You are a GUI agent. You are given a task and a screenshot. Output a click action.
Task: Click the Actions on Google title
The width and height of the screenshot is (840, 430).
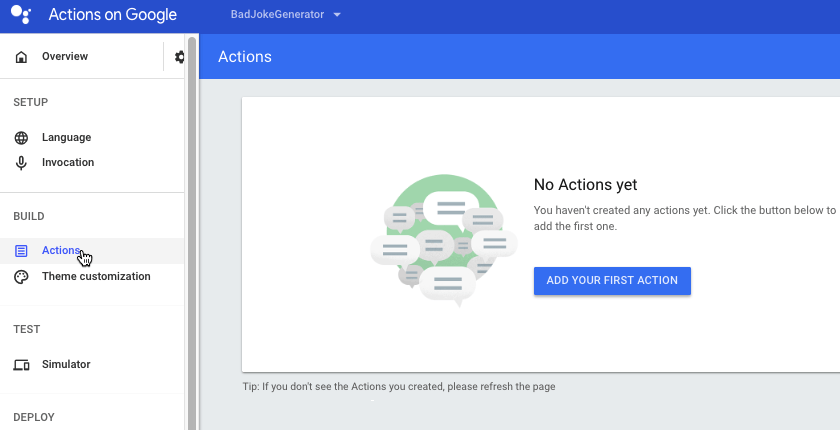coord(112,14)
